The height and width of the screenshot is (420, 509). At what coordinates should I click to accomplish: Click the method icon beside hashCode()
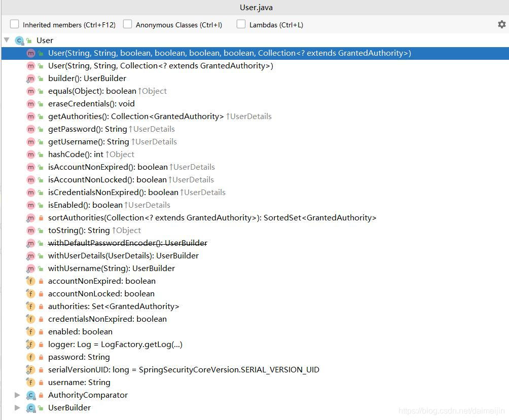[x=30, y=155]
